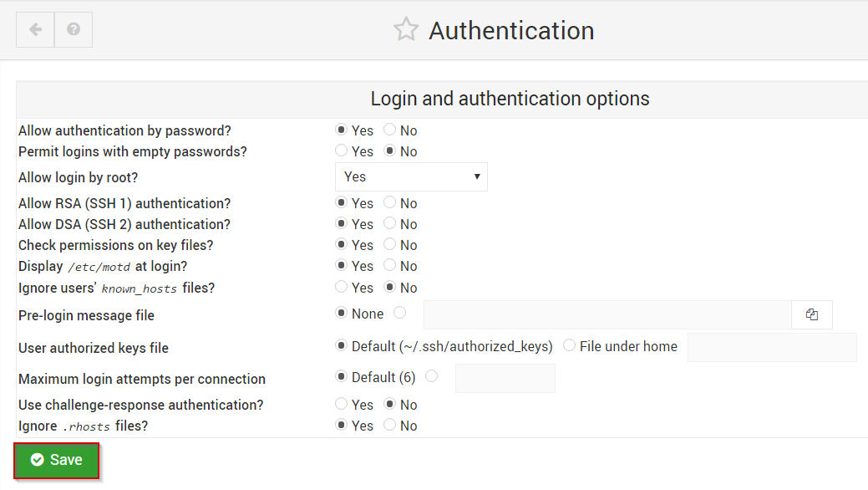Select Yes for challenge-response authentication
The width and height of the screenshot is (868, 490).
[x=342, y=404]
